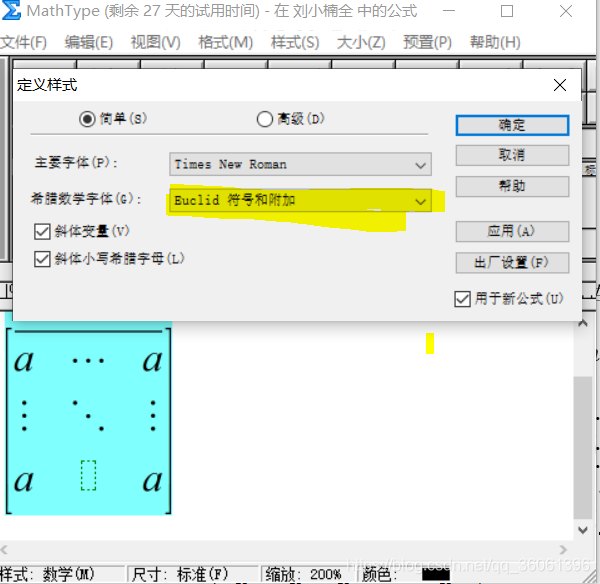
Task: Click the 取消 button
Action: [x=512, y=155]
